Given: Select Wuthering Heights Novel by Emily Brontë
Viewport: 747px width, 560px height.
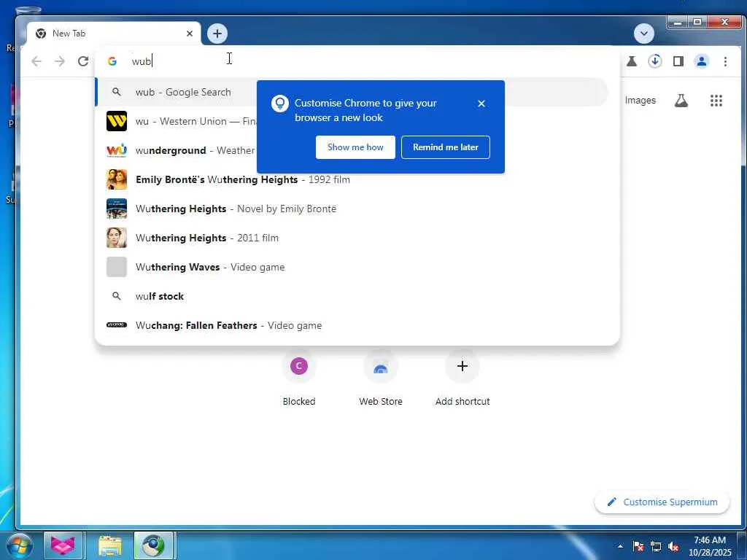Looking at the screenshot, I should click(x=352, y=209).
